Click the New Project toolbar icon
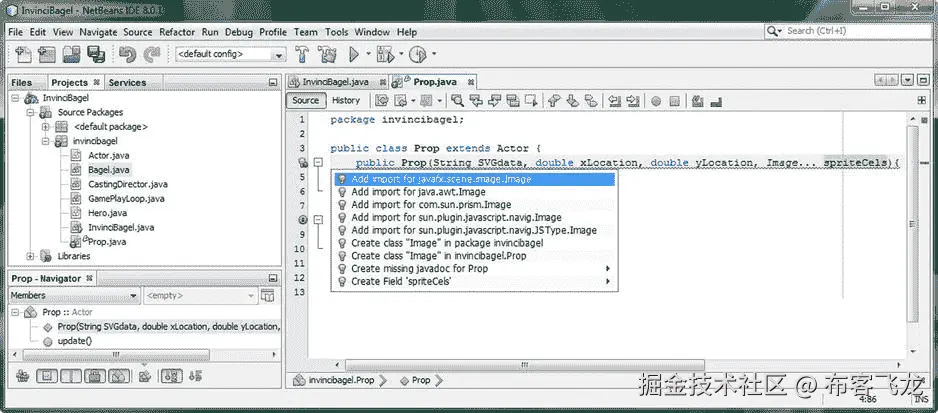This screenshot has height=413, width=938. pos(46,54)
